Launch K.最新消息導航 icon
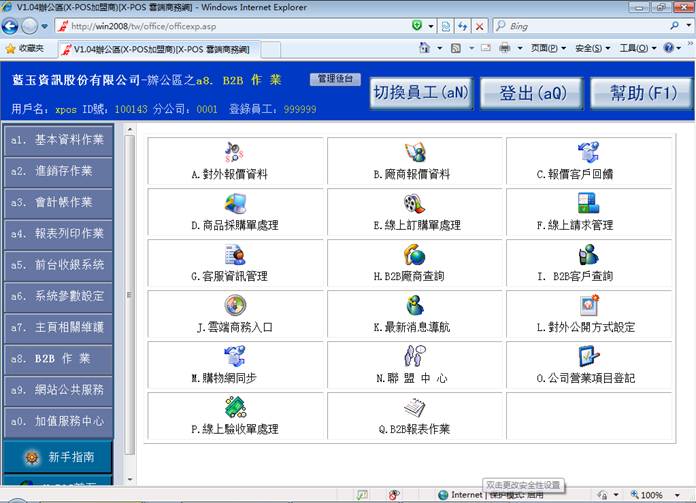This screenshot has width=696, height=503. pyautogui.click(x=414, y=306)
